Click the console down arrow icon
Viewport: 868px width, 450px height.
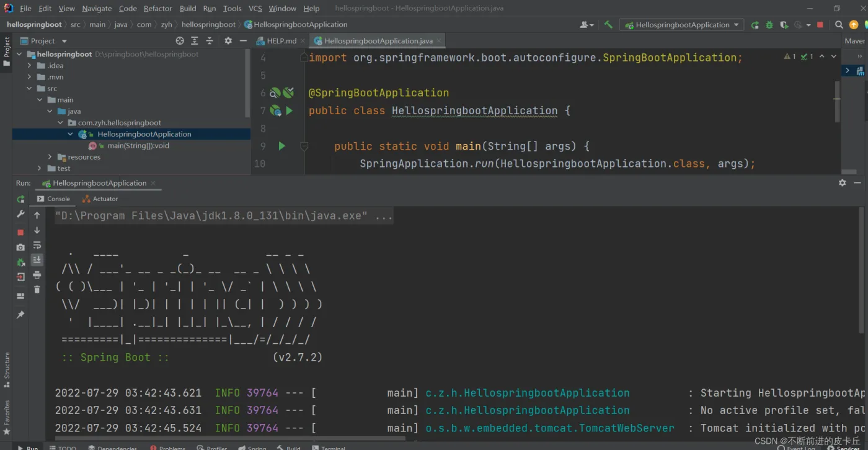point(37,230)
